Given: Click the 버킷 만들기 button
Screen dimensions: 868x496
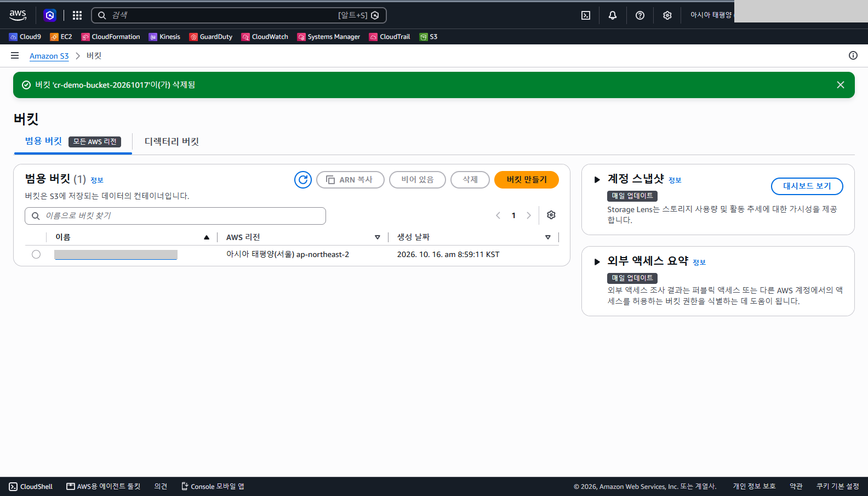Looking at the screenshot, I should pyautogui.click(x=527, y=180).
